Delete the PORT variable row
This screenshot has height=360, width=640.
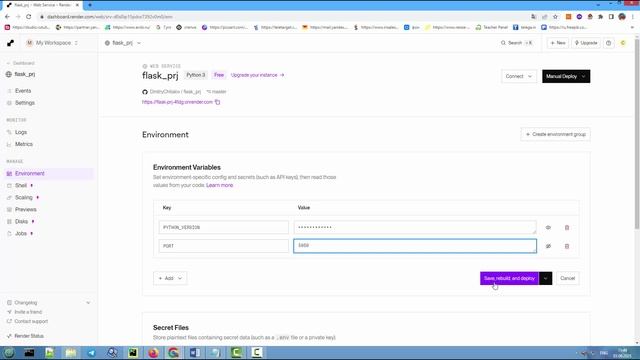tap(567, 246)
